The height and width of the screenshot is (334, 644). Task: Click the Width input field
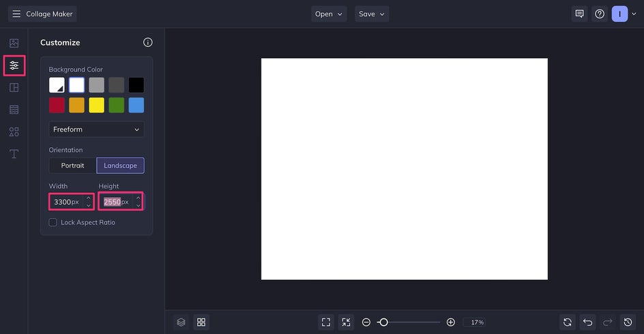pos(66,202)
